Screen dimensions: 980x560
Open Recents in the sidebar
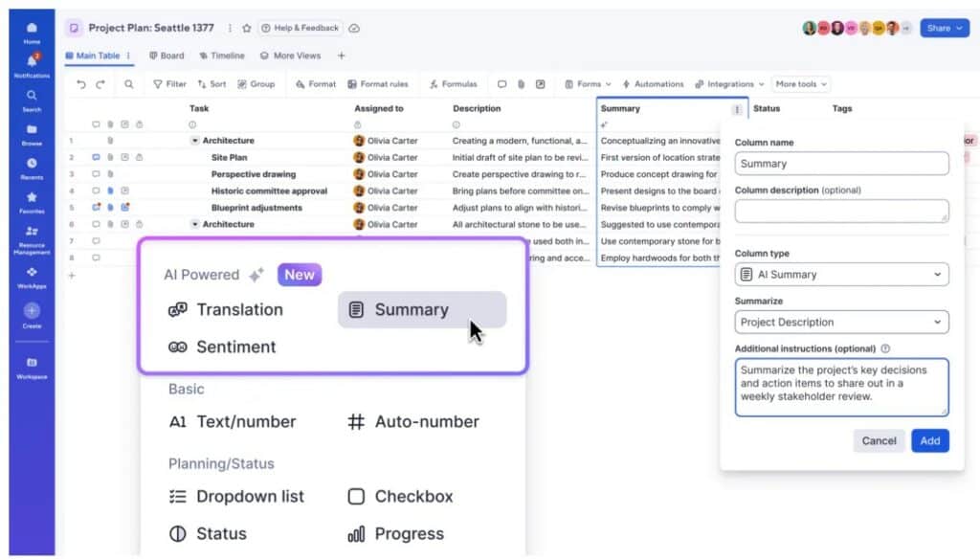(x=32, y=168)
